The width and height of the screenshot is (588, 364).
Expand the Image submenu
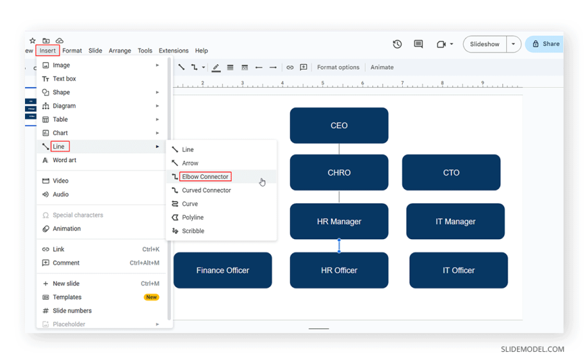(101, 66)
